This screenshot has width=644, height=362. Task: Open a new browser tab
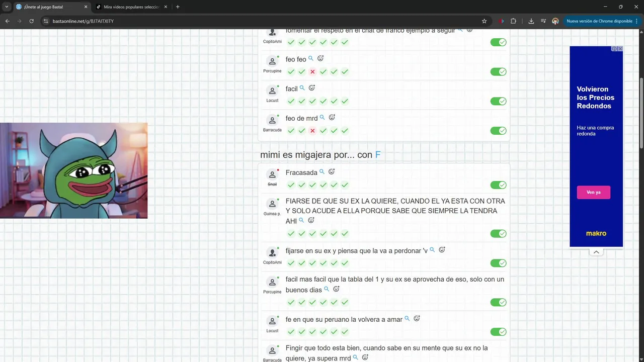coord(178,7)
